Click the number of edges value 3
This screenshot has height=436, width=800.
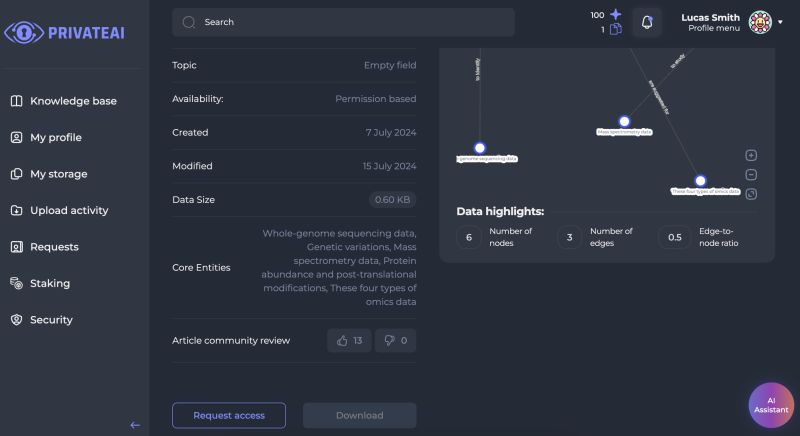pos(569,237)
